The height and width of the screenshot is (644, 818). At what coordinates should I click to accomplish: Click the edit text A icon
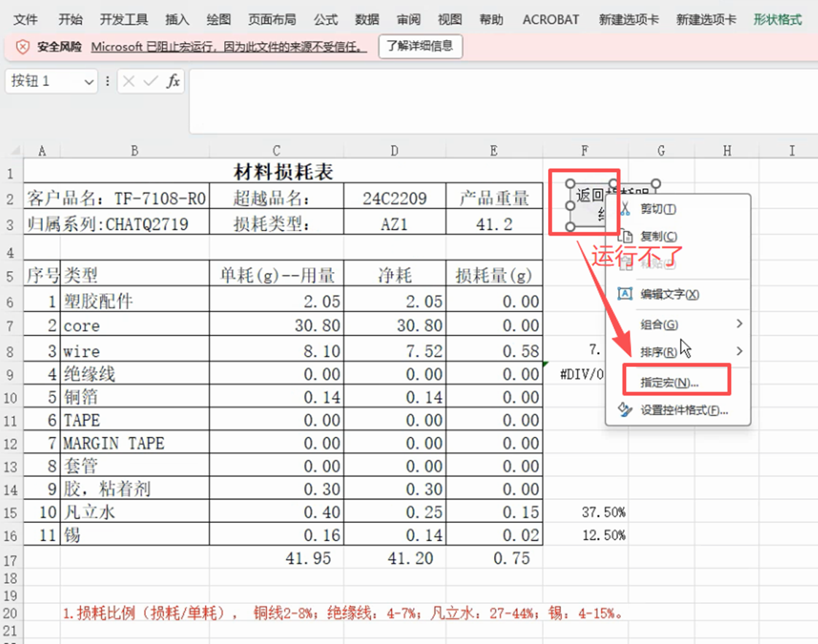pos(625,294)
